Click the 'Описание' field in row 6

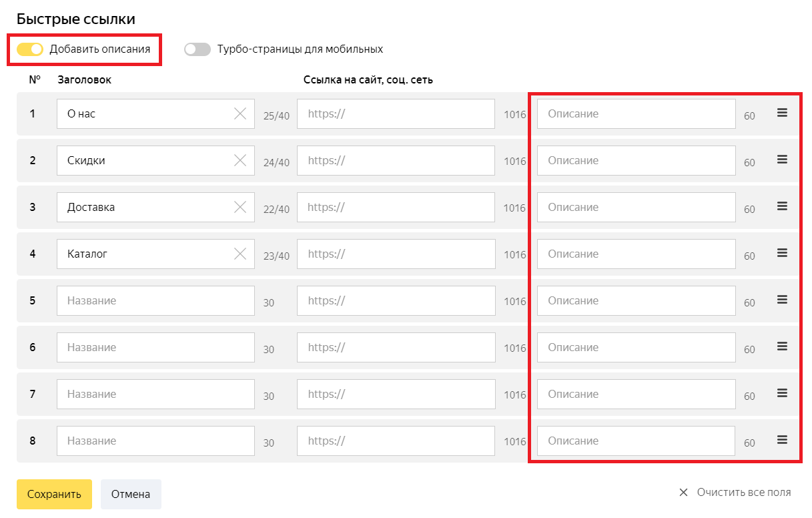click(x=637, y=347)
